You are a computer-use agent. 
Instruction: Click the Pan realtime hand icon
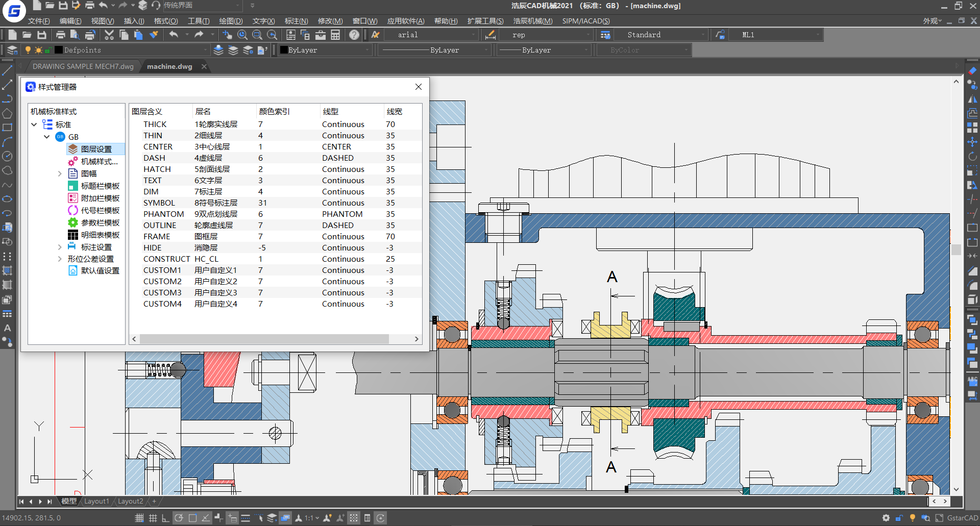coord(228,35)
